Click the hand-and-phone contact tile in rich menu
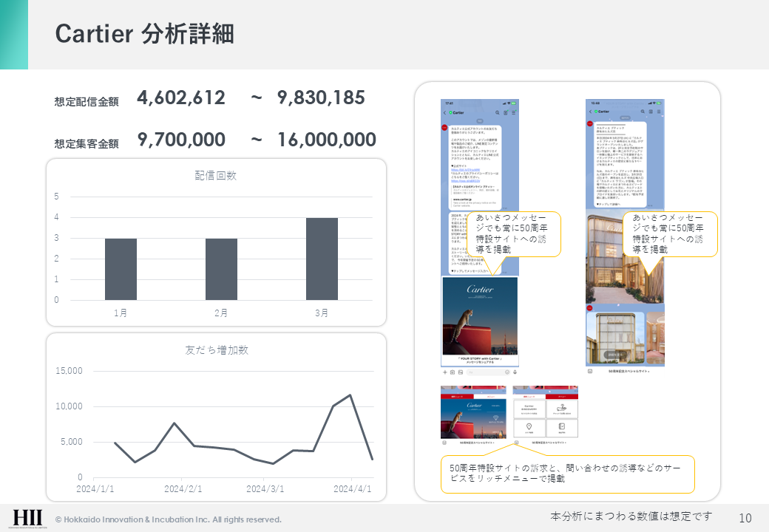Screen dimensions: 769x532 point(562,409)
